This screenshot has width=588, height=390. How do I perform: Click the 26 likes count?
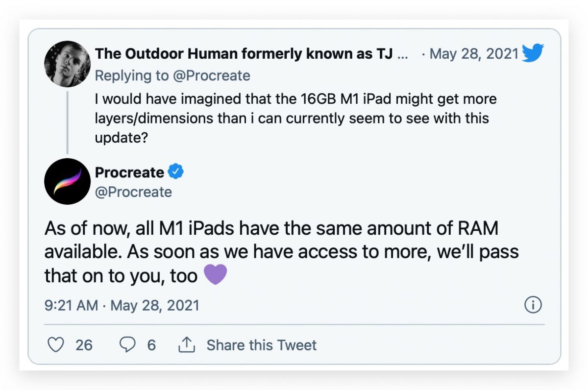tap(84, 345)
